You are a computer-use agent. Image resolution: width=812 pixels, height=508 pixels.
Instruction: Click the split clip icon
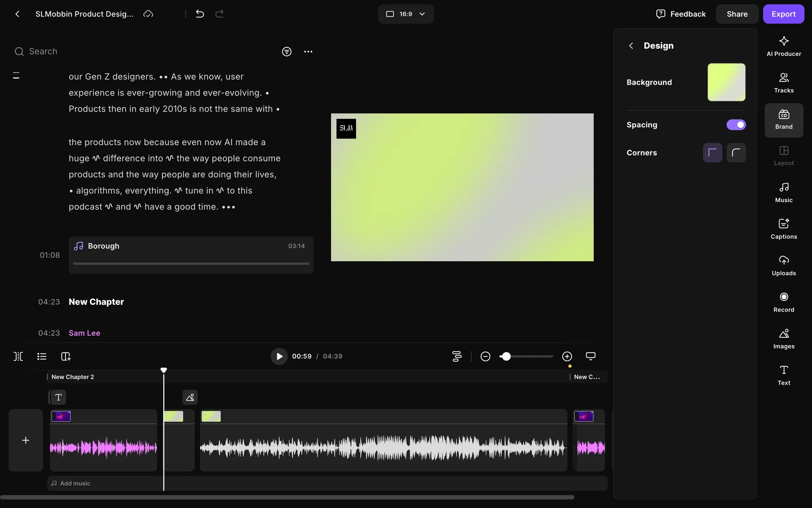[x=18, y=356]
